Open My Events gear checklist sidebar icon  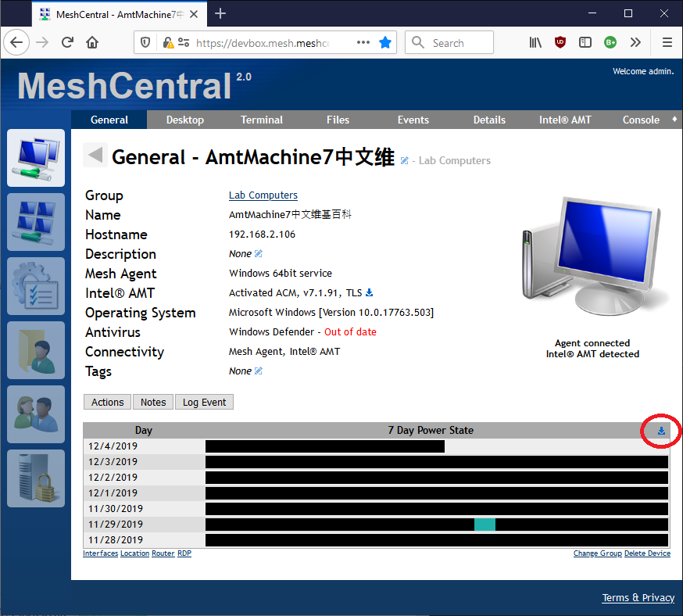pos(36,286)
